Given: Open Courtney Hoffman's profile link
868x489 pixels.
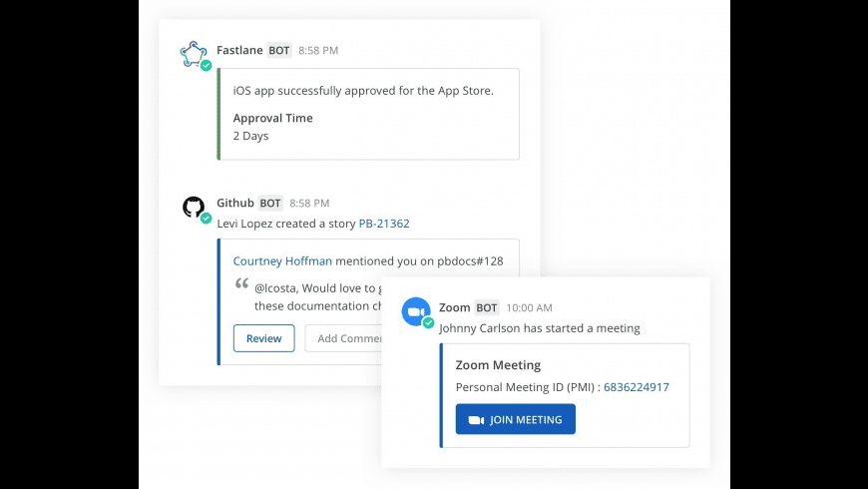Looking at the screenshot, I should click(x=282, y=261).
